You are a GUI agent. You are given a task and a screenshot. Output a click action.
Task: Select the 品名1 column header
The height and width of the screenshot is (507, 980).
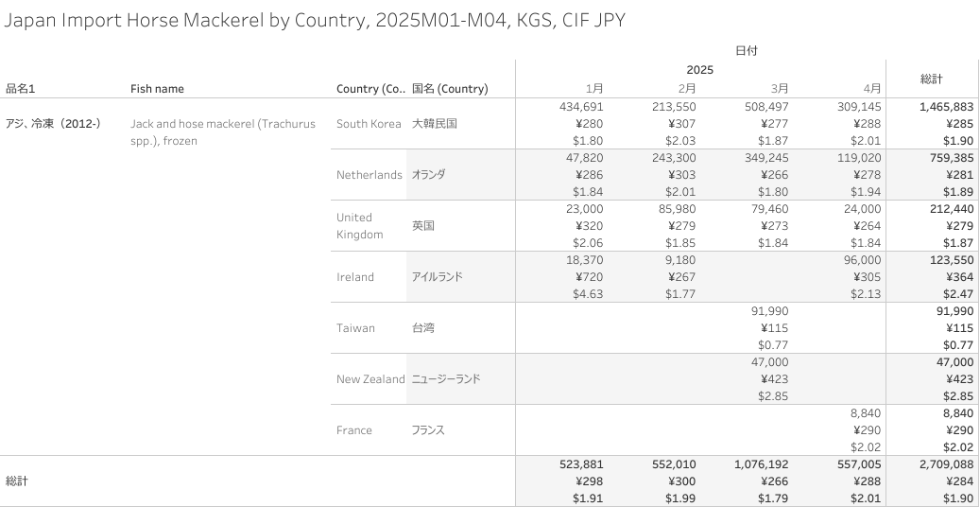(x=20, y=89)
